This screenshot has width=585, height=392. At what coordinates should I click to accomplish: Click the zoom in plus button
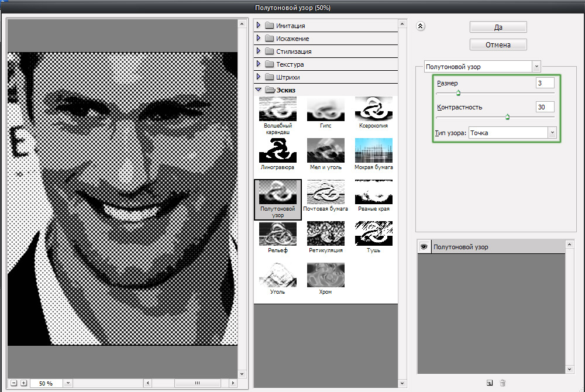(x=23, y=383)
